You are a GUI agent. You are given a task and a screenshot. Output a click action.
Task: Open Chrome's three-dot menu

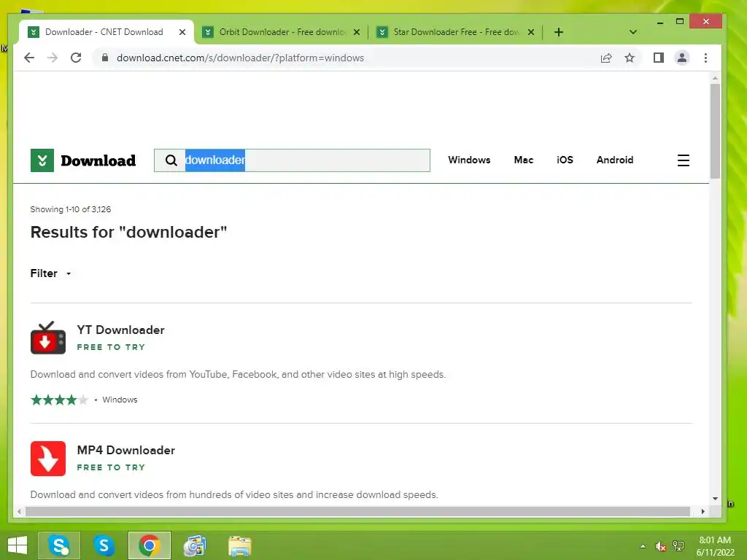coord(705,58)
